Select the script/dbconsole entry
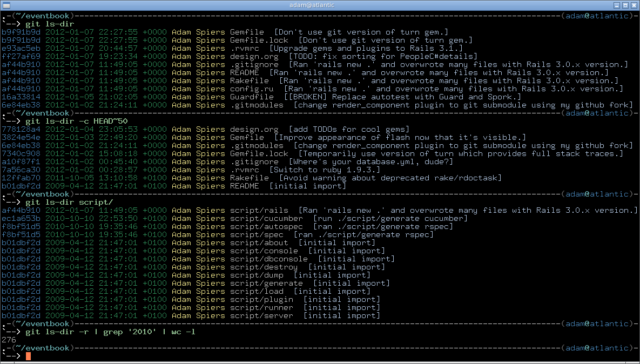This screenshot has width=640, height=364. coord(268,259)
